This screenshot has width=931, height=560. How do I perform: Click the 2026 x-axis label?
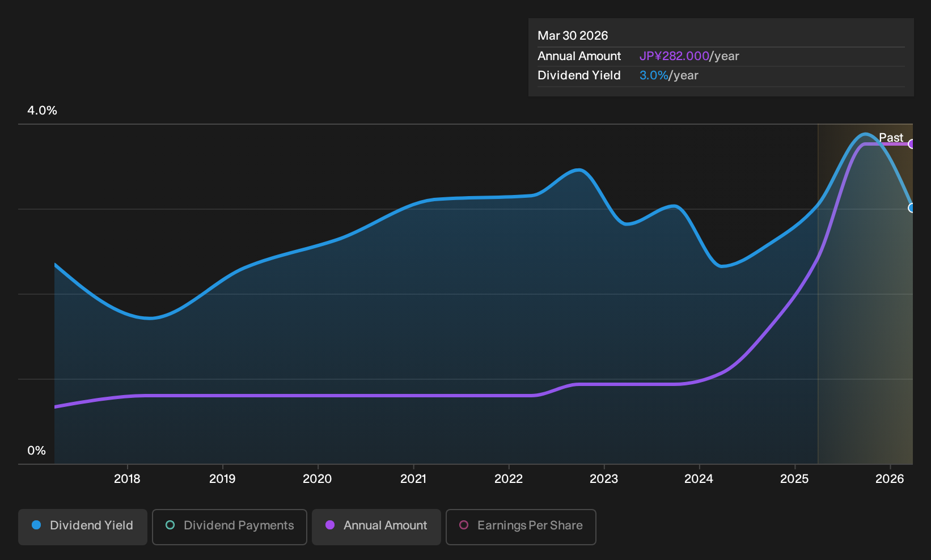click(x=890, y=479)
